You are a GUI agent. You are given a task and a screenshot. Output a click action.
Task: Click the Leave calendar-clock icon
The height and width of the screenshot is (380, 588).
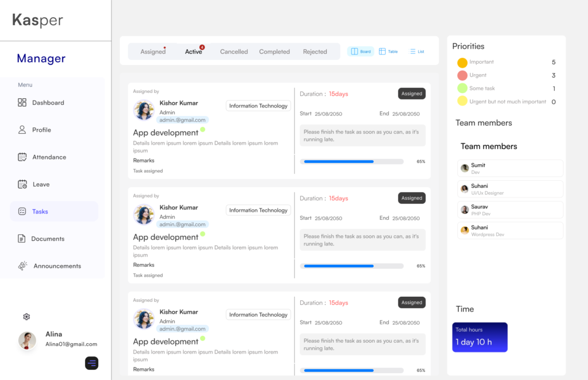coord(22,184)
